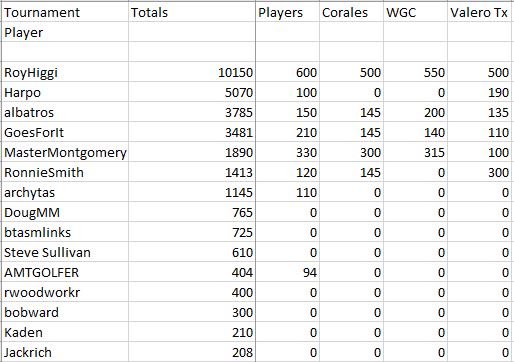Click the rwoodworkr total 400 cell
The height and width of the screenshot is (362, 514).
coord(192,292)
